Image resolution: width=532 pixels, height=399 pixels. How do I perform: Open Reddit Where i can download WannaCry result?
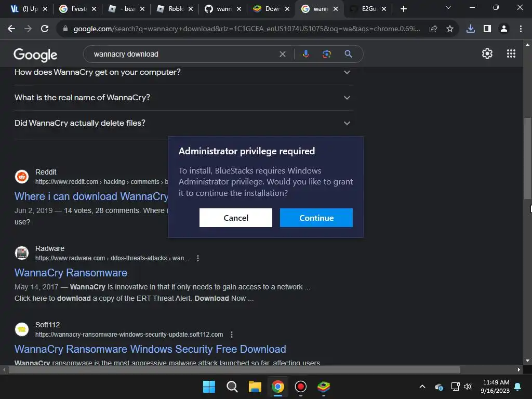tap(91, 196)
